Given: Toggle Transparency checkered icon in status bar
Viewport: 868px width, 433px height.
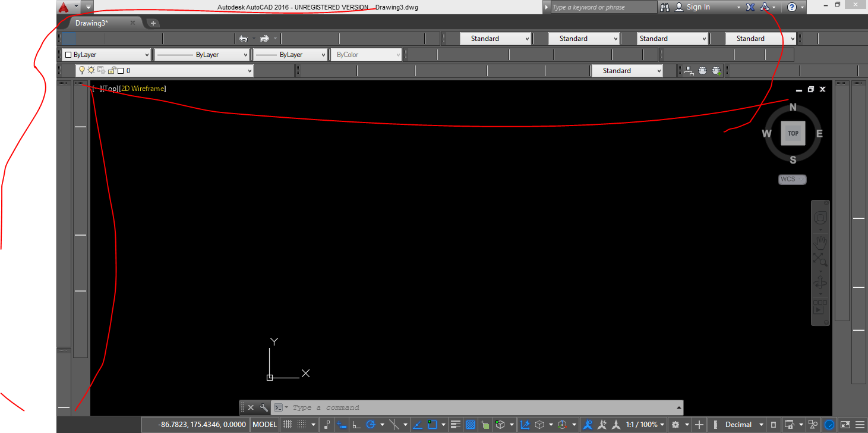Looking at the screenshot, I should (x=470, y=425).
